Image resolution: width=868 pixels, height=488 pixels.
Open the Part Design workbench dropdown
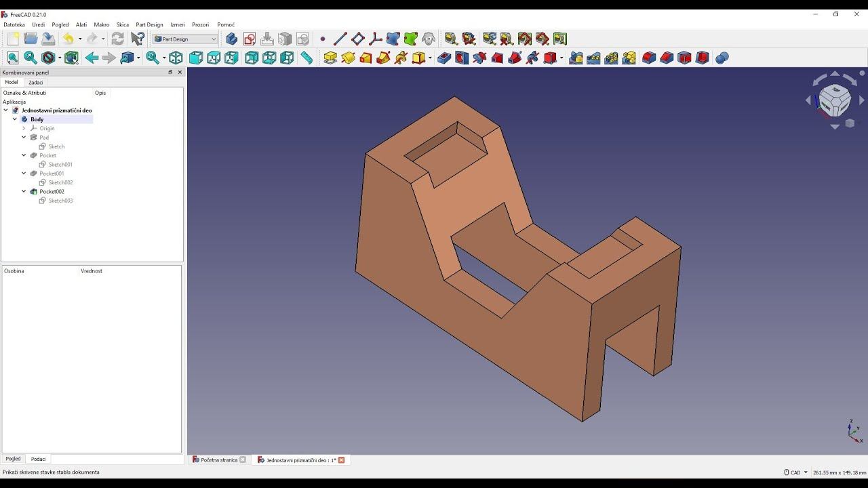pos(185,39)
